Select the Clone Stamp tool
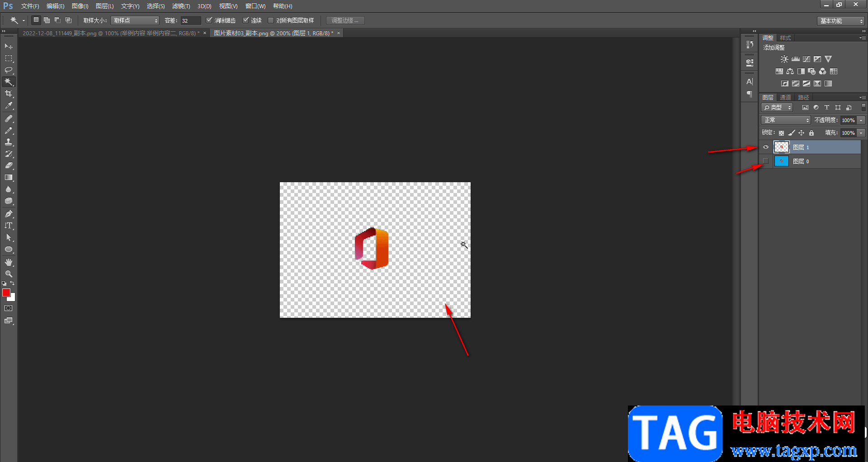The height and width of the screenshot is (462, 868). click(x=9, y=142)
